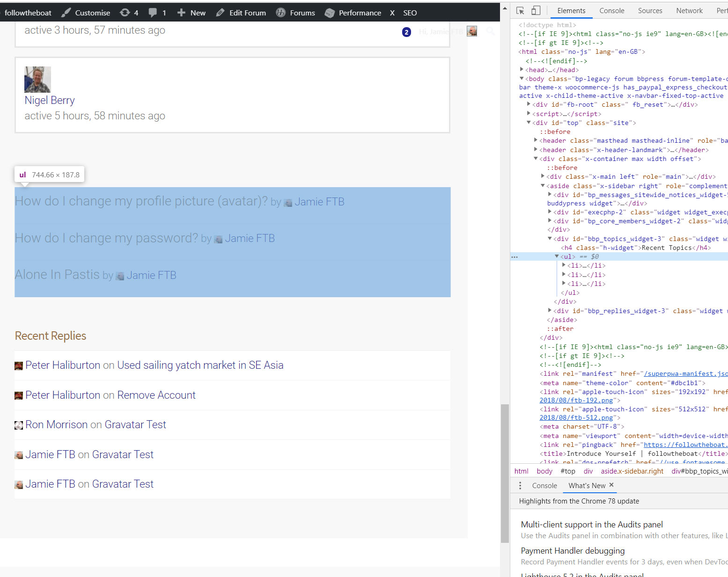The image size is (728, 577).
Task: Select the What's New drawer tab
Action: [x=587, y=486]
